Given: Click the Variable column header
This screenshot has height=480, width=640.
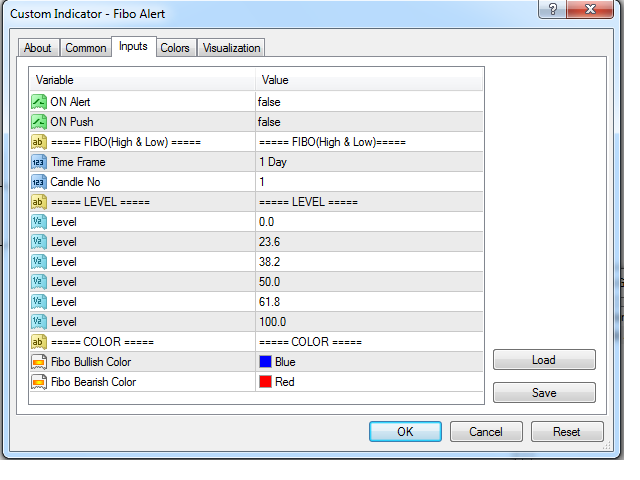Looking at the screenshot, I should 142,80.
